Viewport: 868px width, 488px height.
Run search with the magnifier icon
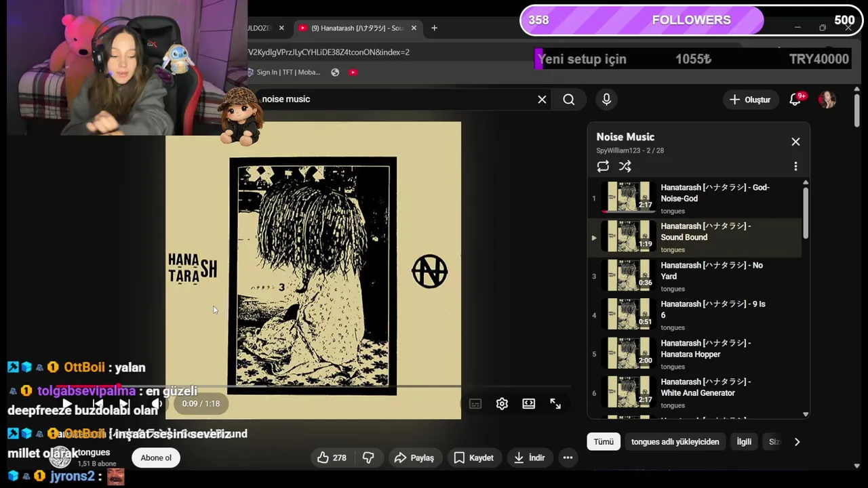click(569, 100)
